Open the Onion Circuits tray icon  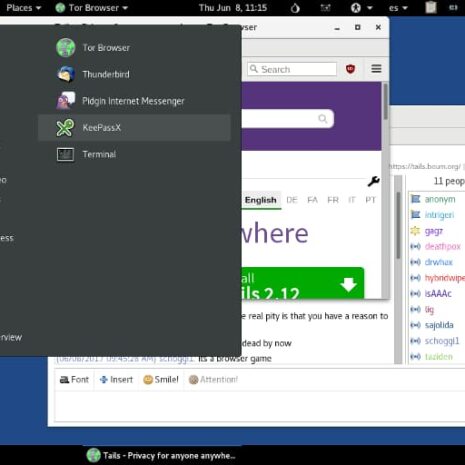pyautogui.click(x=295, y=8)
